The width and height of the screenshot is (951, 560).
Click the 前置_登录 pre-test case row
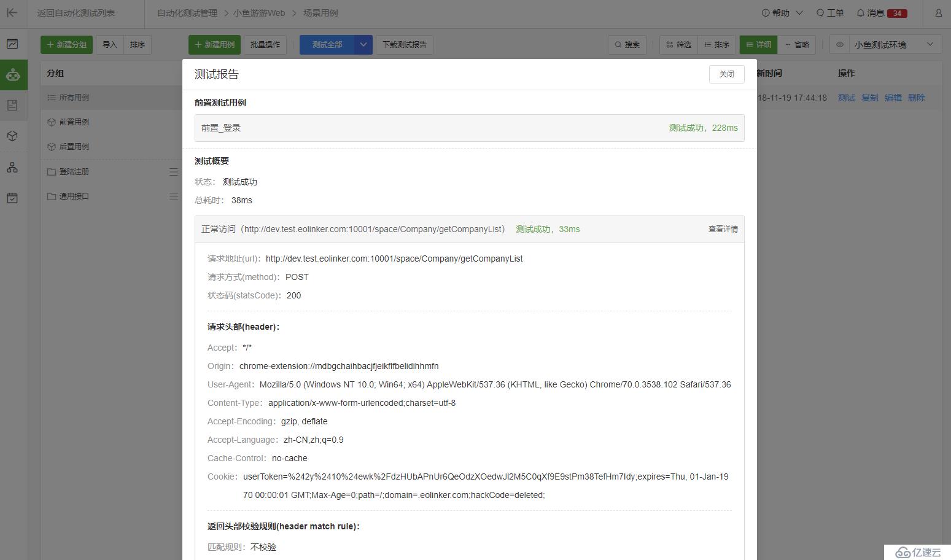(x=469, y=128)
